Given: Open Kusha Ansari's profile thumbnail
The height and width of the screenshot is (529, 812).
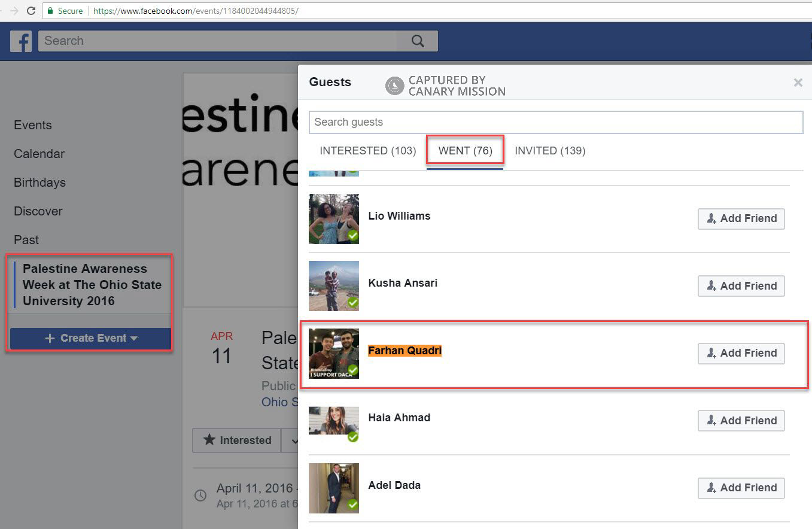Looking at the screenshot, I should tap(334, 286).
